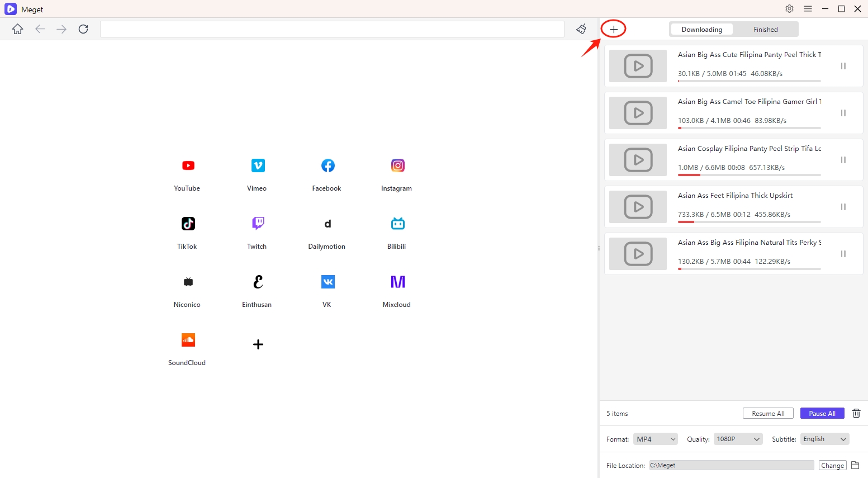Switch to the Downloading tab
This screenshot has width=868, height=478.
coord(702,29)
